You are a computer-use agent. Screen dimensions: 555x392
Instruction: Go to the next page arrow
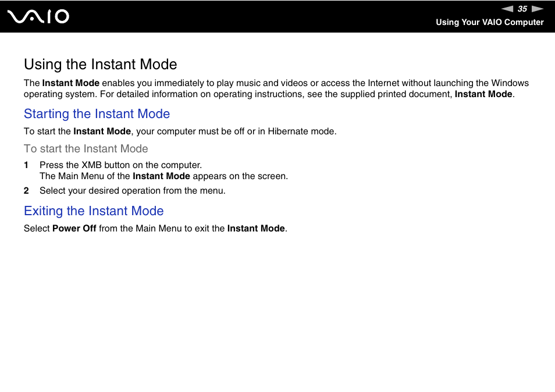click(538, 9)
